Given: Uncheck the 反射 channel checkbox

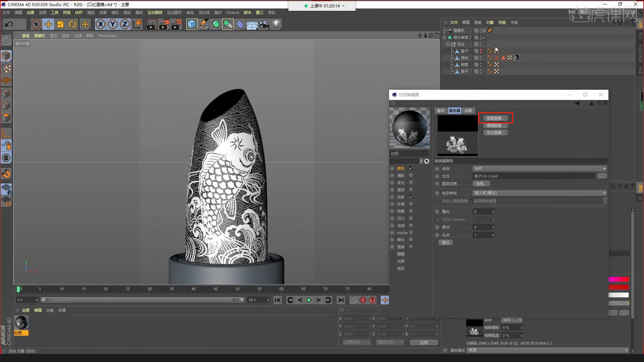Looking at the screenshot, I should click(x=411, y=197).
